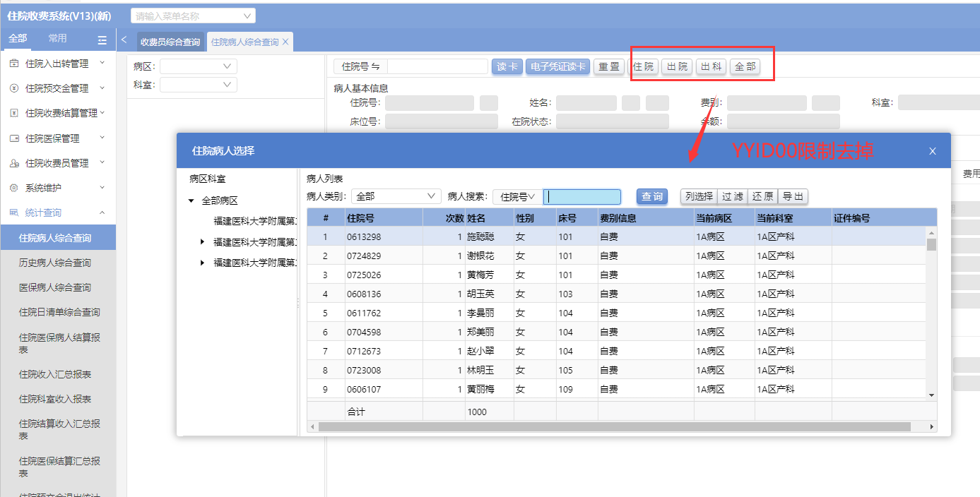The image size is (980, 497).
Task: Open 历史病人综合查询 menu item
Action: click(55, 263)
